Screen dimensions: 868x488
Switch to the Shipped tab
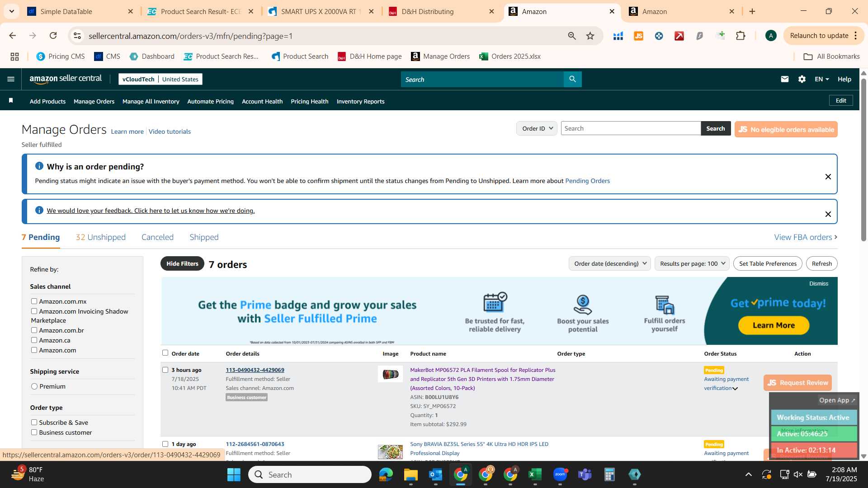(204, 237)
